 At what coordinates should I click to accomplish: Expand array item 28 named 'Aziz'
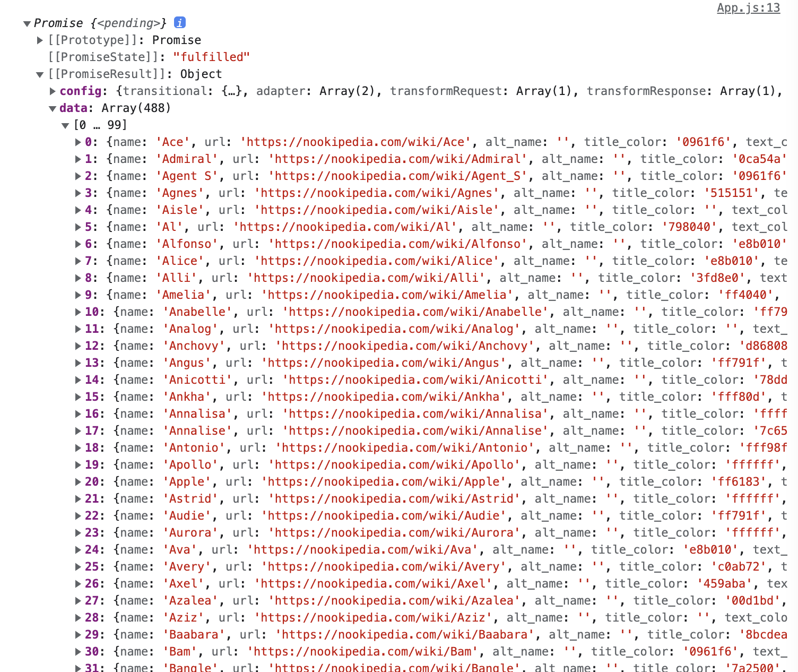[78, 618]
